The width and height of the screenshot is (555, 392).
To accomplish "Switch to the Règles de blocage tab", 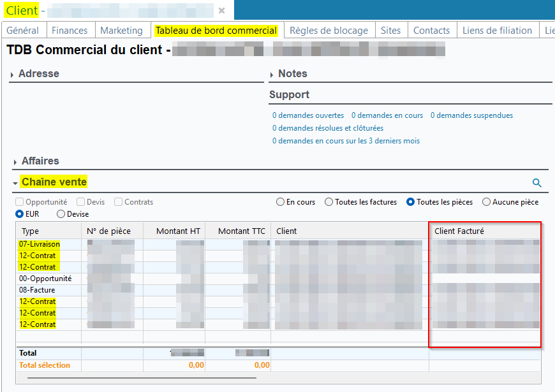I will pyautogui.click(x=329, y=31).
